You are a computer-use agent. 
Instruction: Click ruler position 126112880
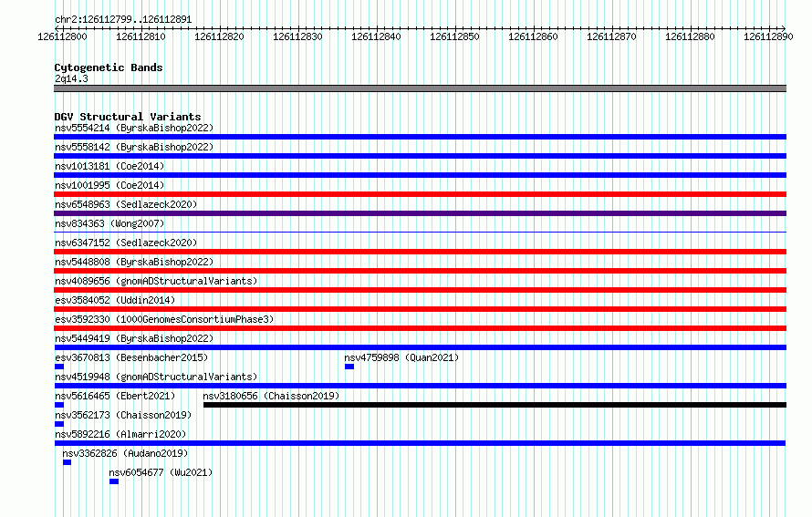click(690, 36)
